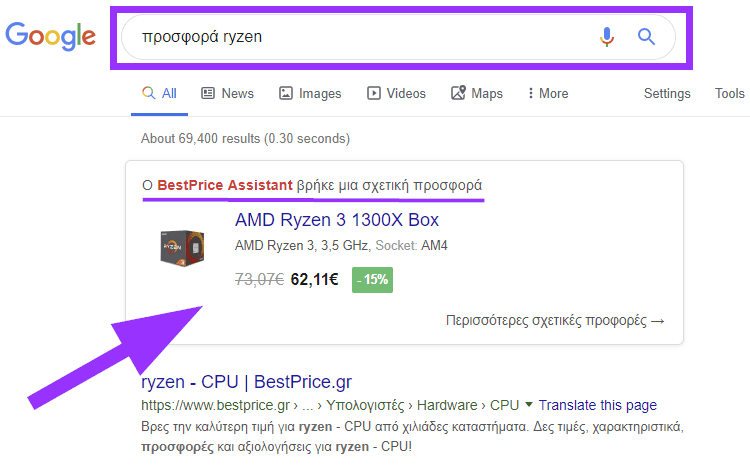This screenshot has width=750, height=475.
Task: Click the BestPrice Assistant label
Action: tap(225, 185)
